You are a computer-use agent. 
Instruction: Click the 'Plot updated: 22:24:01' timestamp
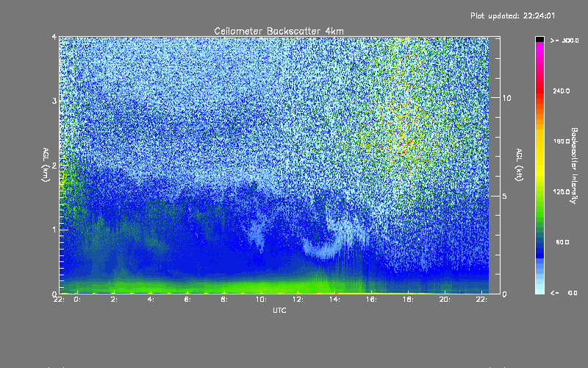(512, 15)
